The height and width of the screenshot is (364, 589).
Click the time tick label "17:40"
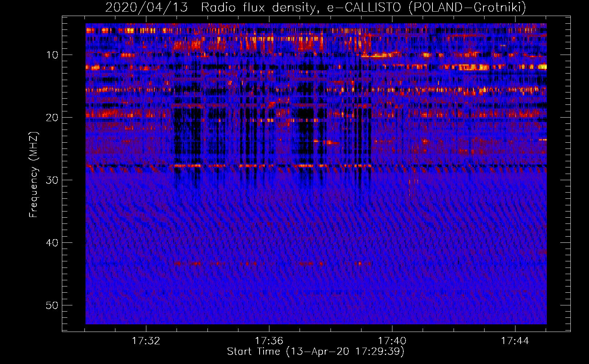[392, 341]
